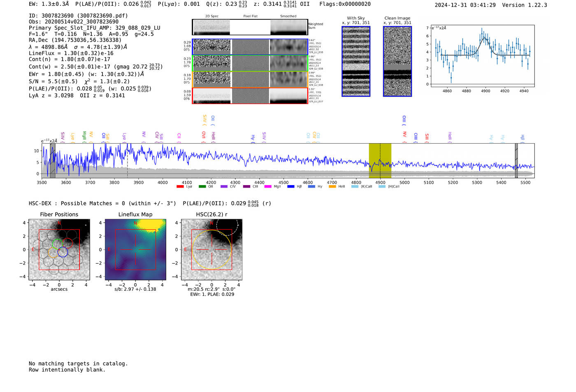
Task: Click the red Lyα legend swatch
Action: 180,187
